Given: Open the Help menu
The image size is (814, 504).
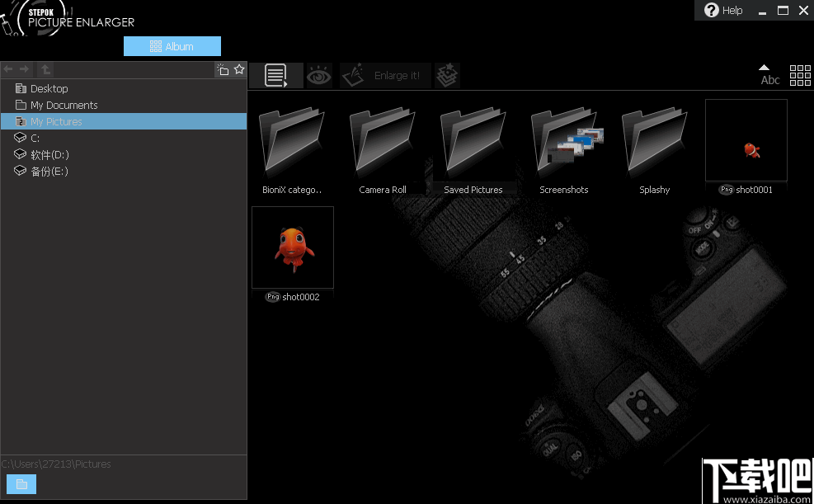Looking at the screenshot, I should click(723, 11).
